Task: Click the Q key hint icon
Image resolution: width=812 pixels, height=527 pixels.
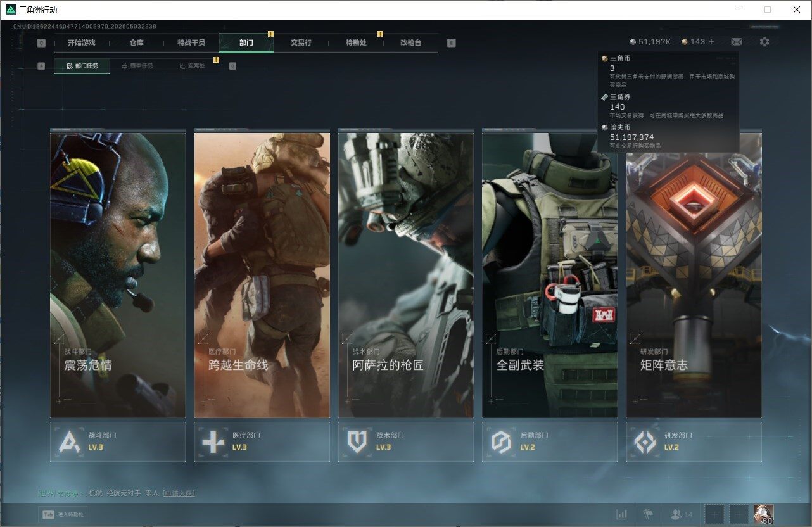Action: point(41,43)
